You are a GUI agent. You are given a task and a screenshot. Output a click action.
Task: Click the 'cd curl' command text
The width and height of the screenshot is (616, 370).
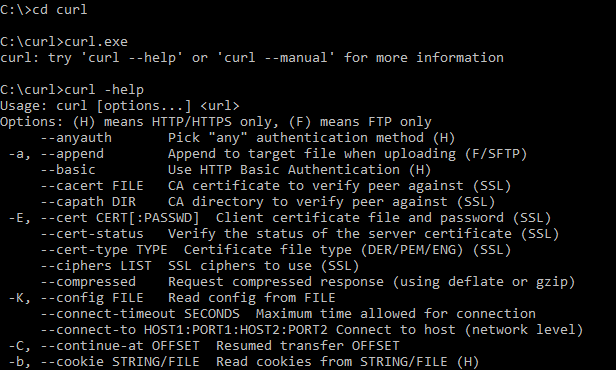(x=60, y=9)
